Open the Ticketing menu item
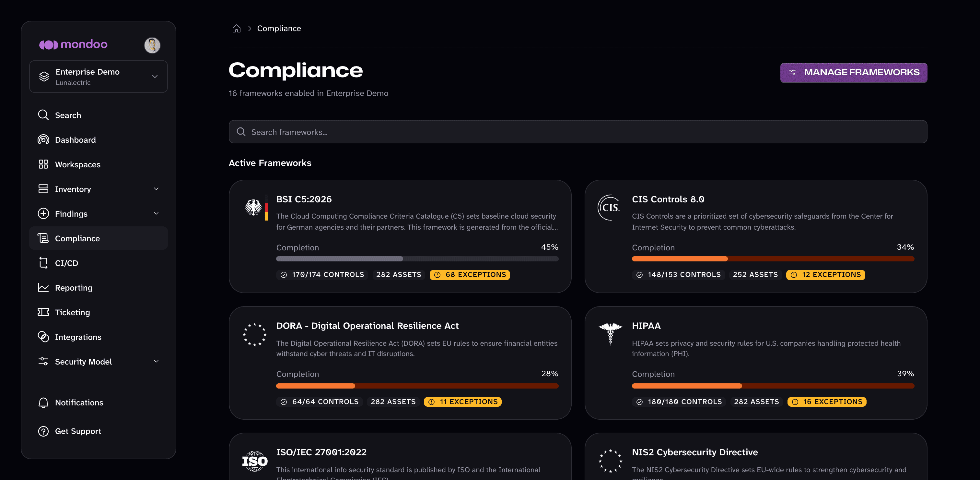980x480 pixels. pyautogui.click(x=99, y=312)
